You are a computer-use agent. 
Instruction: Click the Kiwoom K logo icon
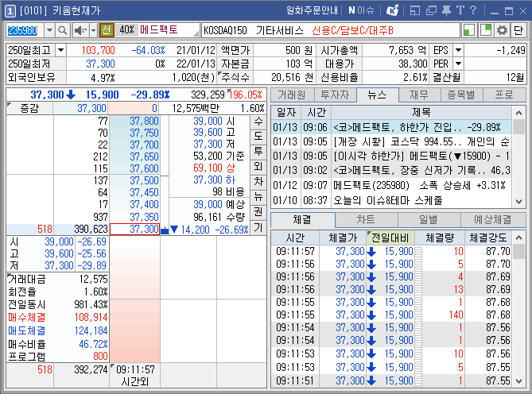click(393, 10)
